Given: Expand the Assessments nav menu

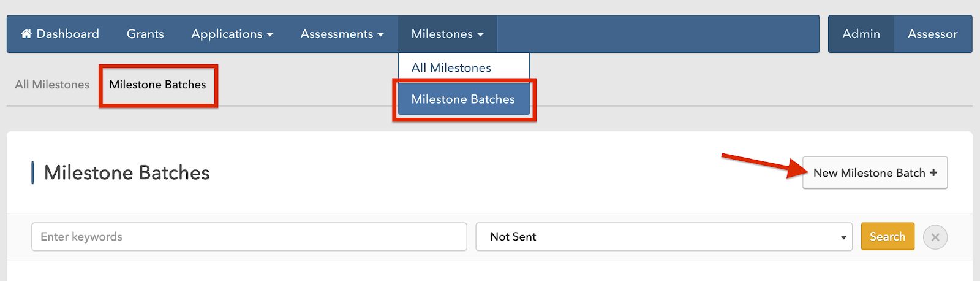Looking at the screenshot, I should (x=342, y=34).
